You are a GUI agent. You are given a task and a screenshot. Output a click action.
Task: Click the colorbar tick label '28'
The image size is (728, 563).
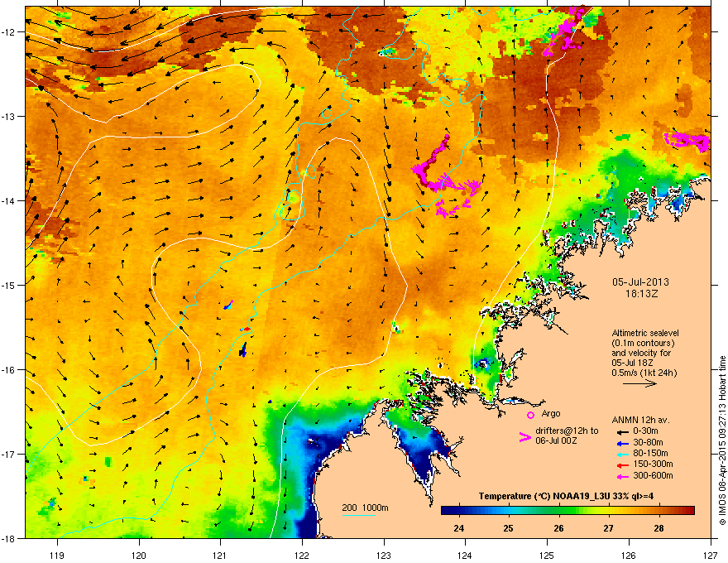(659, 528)
